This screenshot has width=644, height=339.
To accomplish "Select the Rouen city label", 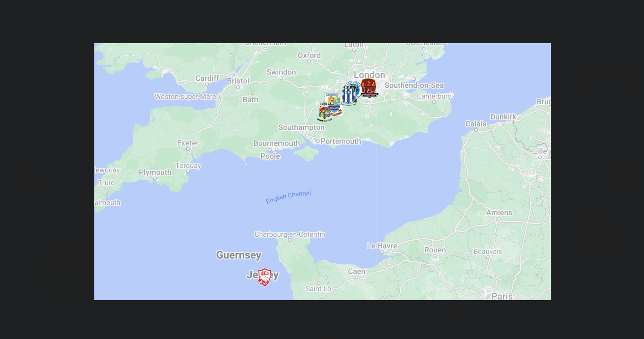I will coord(435,250).
